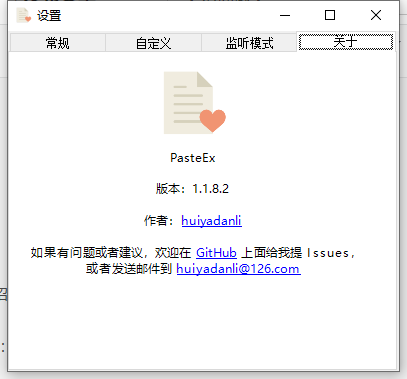Minimize the 设置 window

pyautogui.click(x=285, y=15)
